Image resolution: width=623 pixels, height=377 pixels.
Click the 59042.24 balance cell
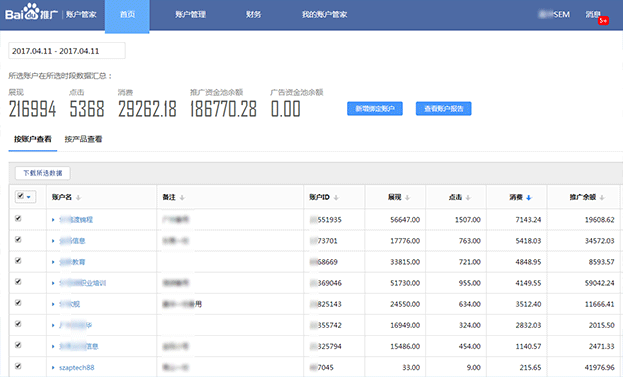[599, 283]
